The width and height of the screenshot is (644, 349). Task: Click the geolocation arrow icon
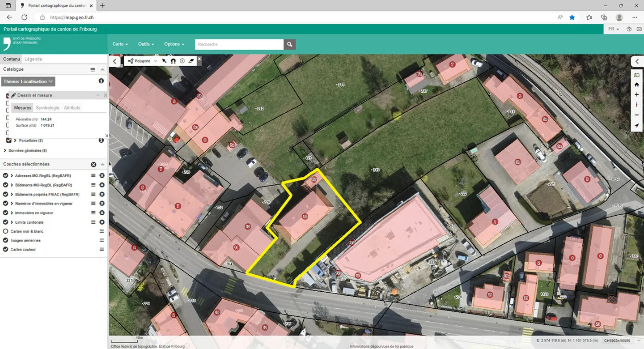point(637,126)
